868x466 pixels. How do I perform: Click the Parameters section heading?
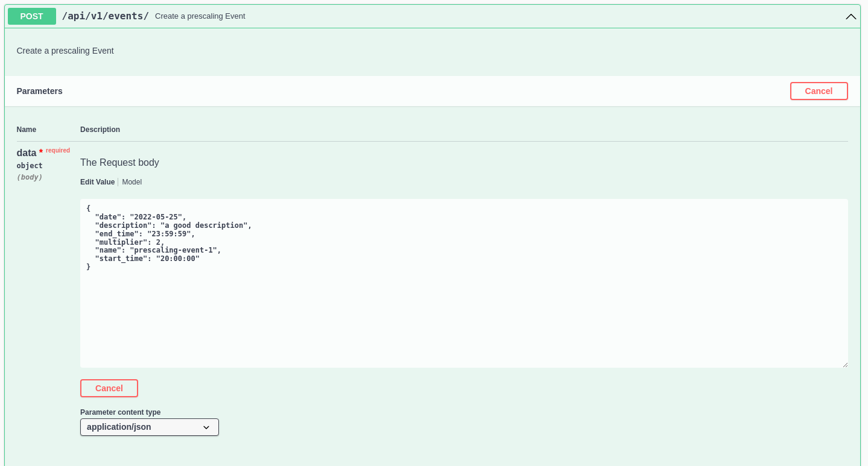39,91
